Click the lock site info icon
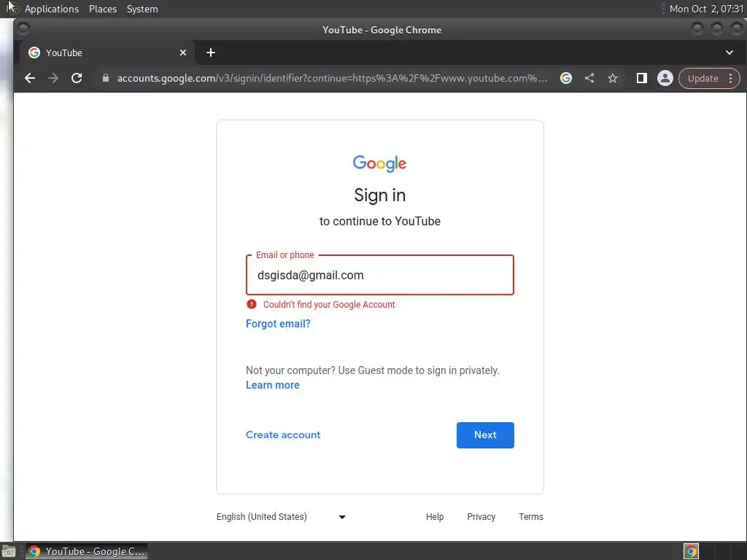 pyautogui.click(x=106, y=78)
